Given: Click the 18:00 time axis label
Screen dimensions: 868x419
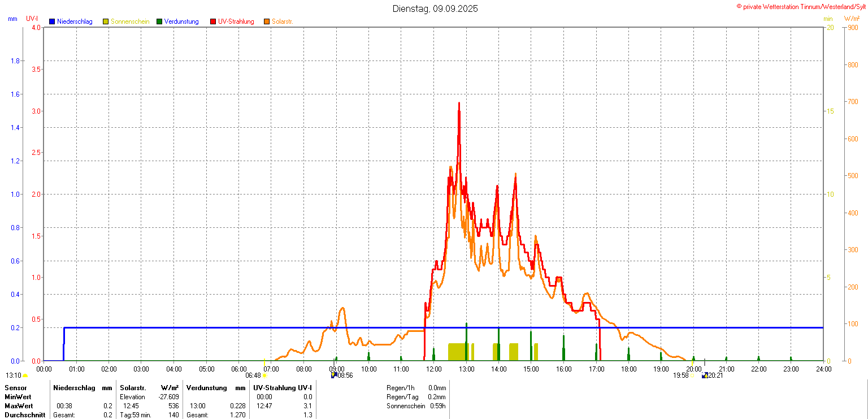Looking at the screenshot, I should click(x=628, y=369).
